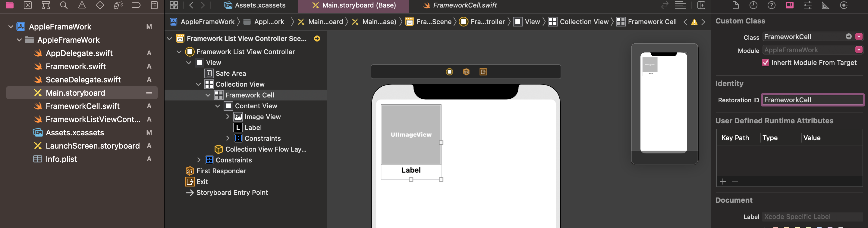Show the Attributes inspector
Viewport: 868px width, 228px height.
(x=808, y=5)
